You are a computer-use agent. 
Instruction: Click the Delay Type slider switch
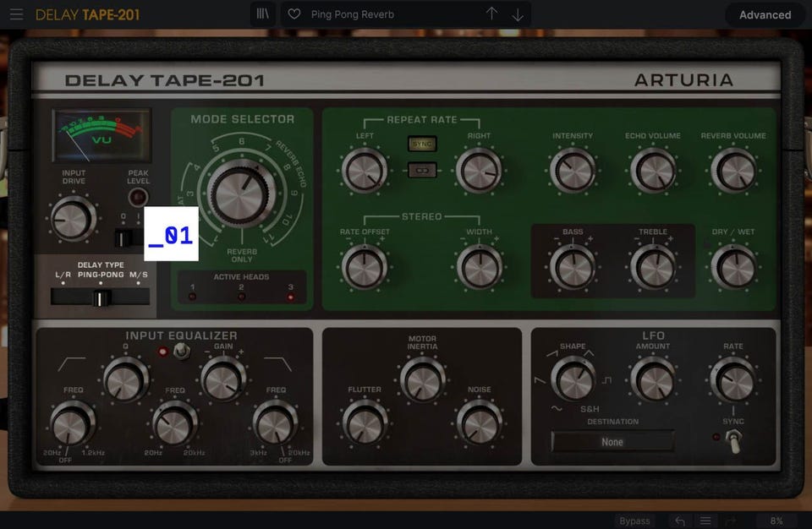[101, 297]
